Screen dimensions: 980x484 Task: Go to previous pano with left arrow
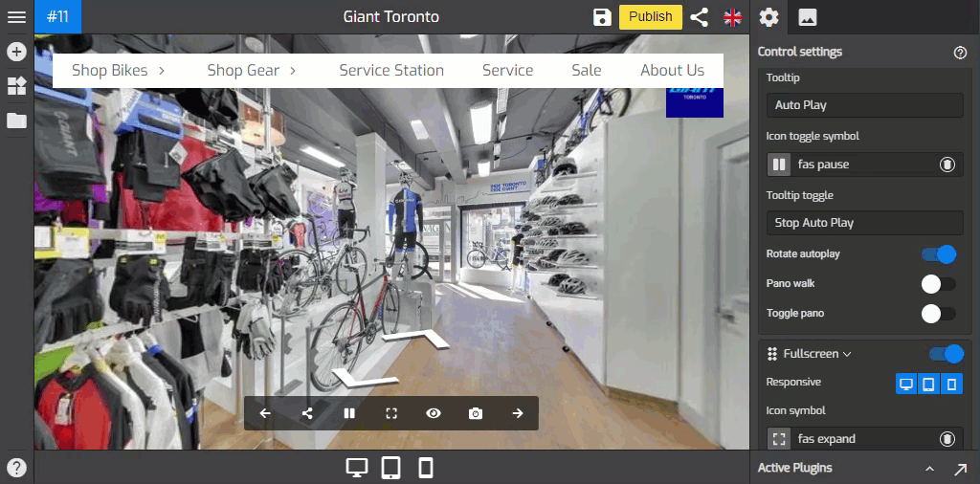pyautogui.click(x=265, y=413)
